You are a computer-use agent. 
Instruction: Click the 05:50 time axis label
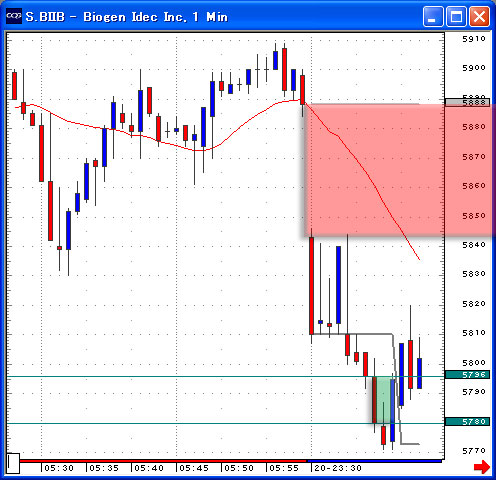[x=239, y=468]
